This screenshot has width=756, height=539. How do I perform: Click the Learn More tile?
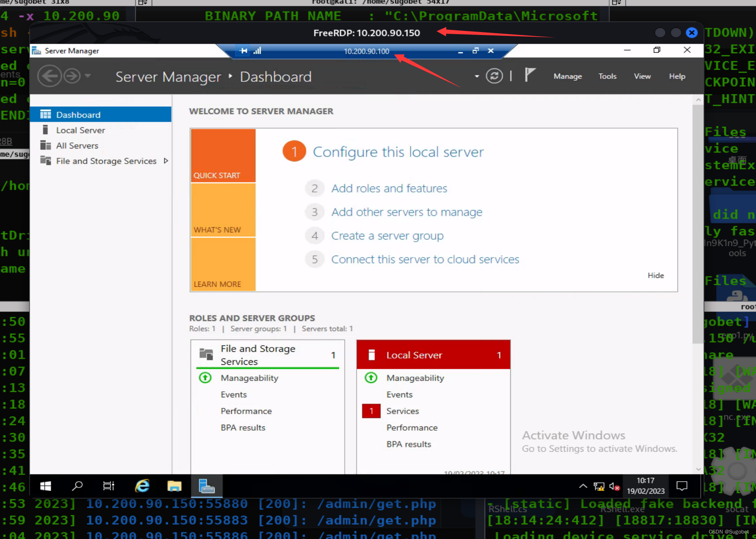pyautogui.click(x=223, y=264)
